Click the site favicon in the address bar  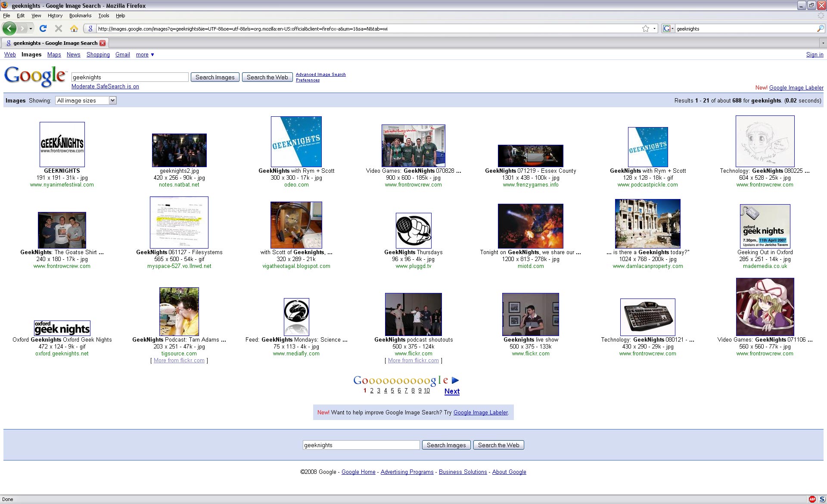coord(90,28)
